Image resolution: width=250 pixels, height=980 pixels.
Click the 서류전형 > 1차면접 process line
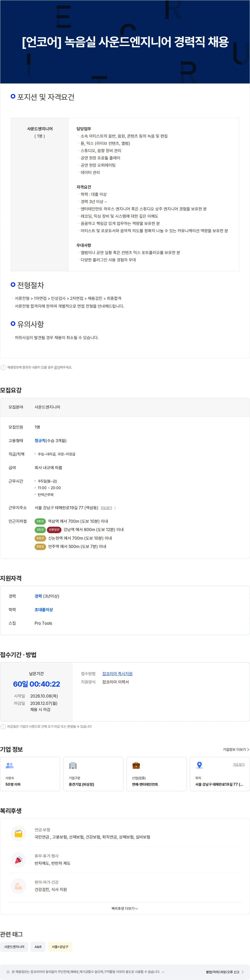coord(68,298)
